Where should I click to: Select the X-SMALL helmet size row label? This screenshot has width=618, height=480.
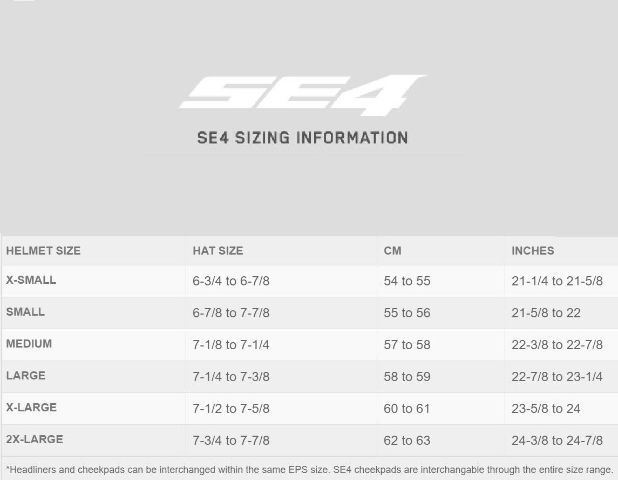click(x=31, y=280)
